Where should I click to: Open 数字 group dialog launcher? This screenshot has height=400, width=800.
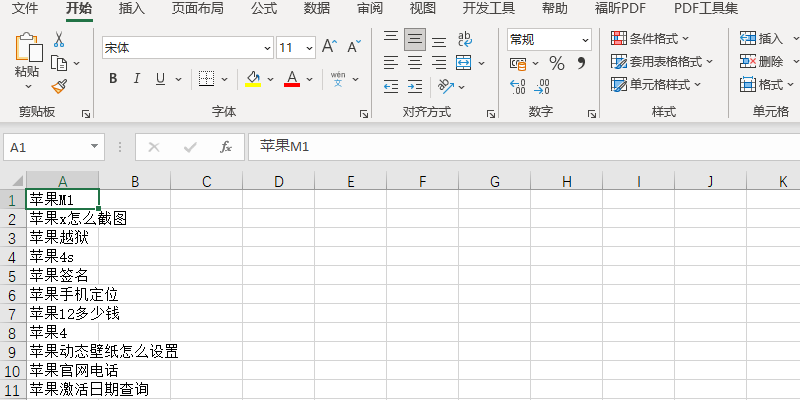592,114
